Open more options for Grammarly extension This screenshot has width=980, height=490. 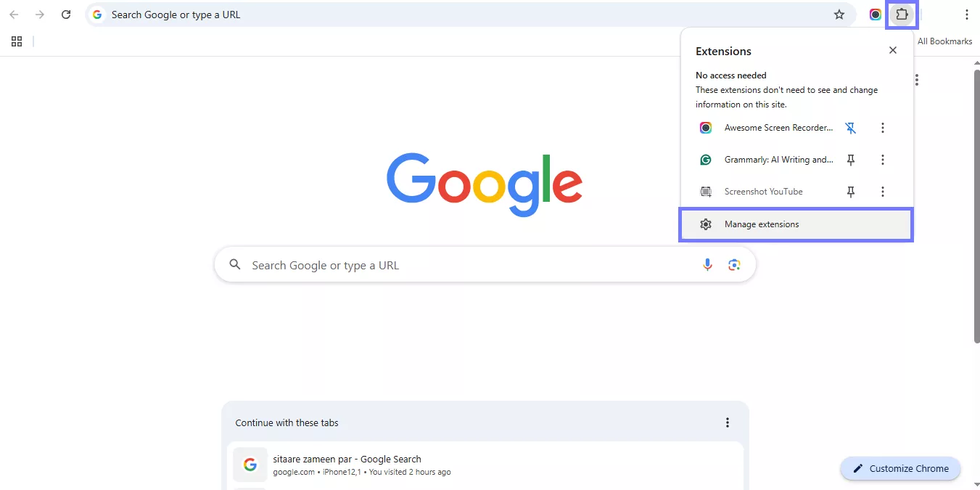pyautogui.click(x=883, y=159)
